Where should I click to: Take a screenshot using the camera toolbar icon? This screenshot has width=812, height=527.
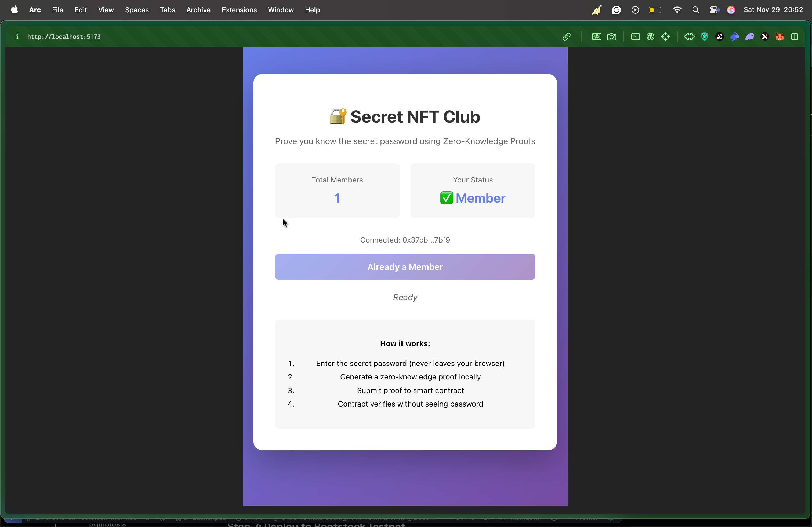pos(612,37)
